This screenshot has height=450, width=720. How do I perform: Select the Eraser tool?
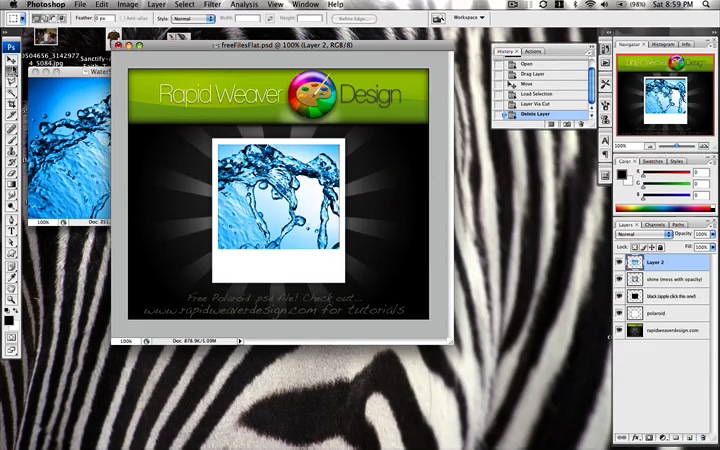click(11, 173)
